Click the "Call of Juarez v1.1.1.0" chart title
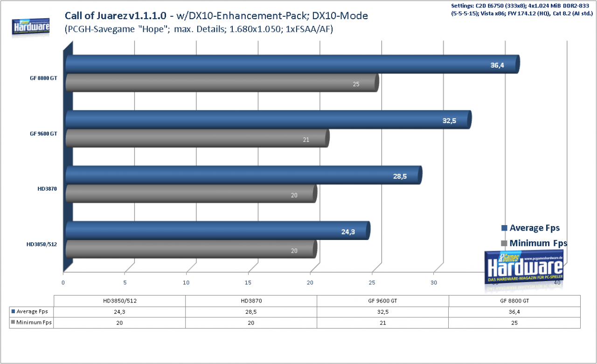This screenshot has height=364, width=597. pos(116,16)
